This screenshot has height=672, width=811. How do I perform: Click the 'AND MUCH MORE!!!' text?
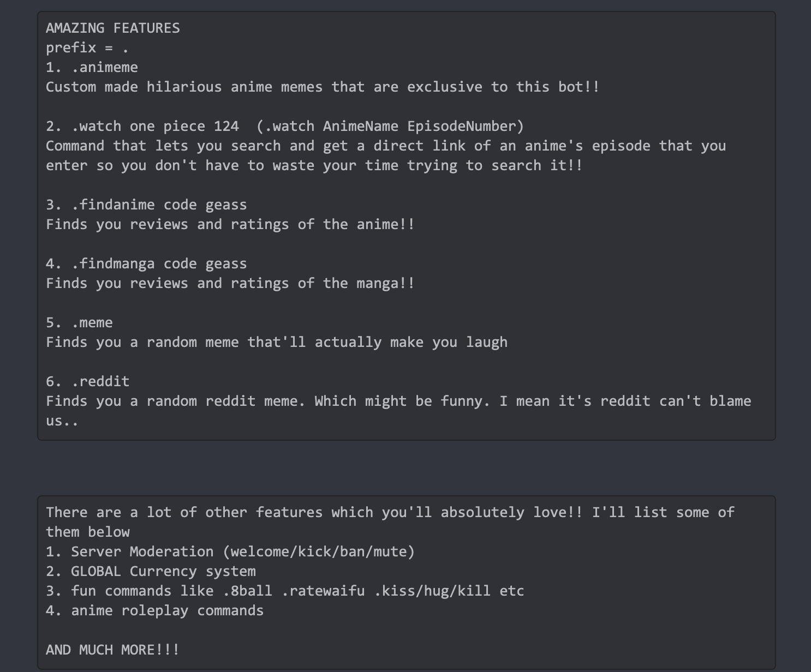[x=113, y=650]
